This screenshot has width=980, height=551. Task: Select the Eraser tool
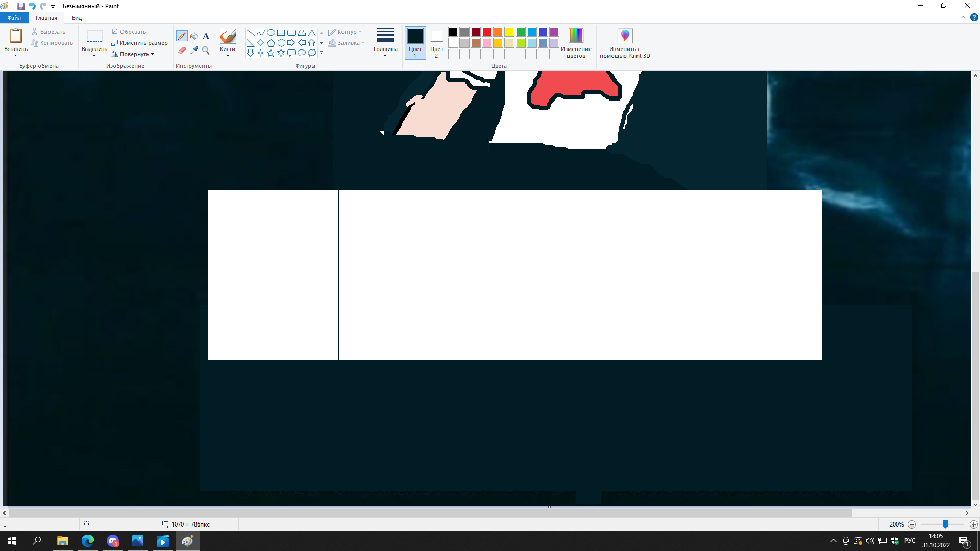(x=182, y=51)
